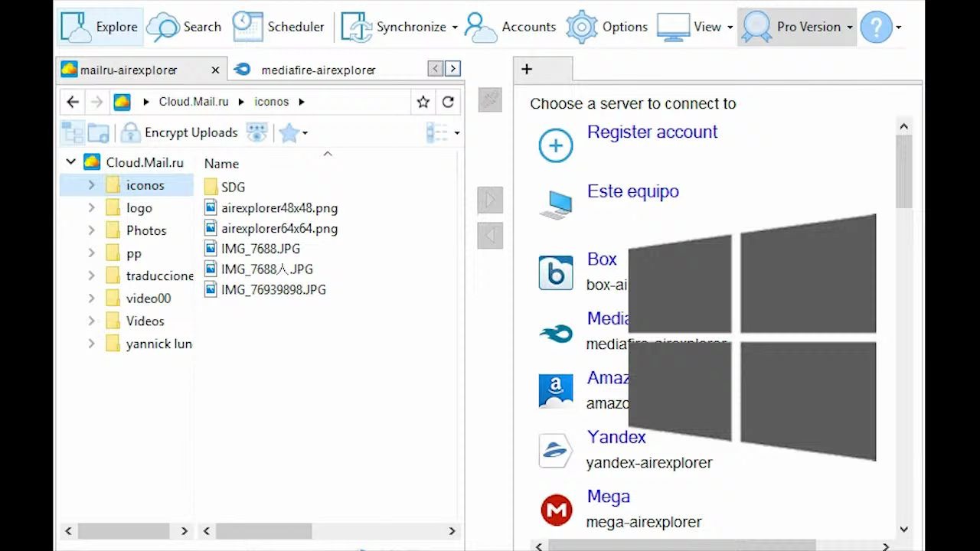
Task: Expand the logo folder node
Action: (x=91, y=208)
